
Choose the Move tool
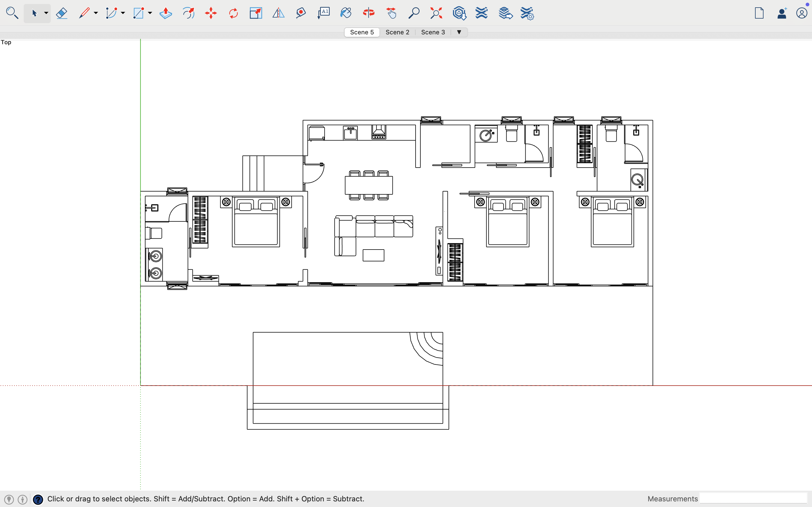pos(211,13)
